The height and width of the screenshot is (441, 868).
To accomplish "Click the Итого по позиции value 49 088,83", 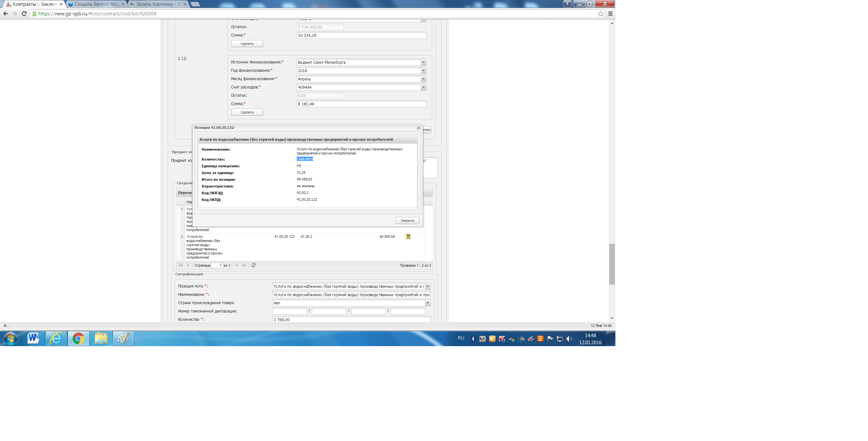I will click(304, 179).
